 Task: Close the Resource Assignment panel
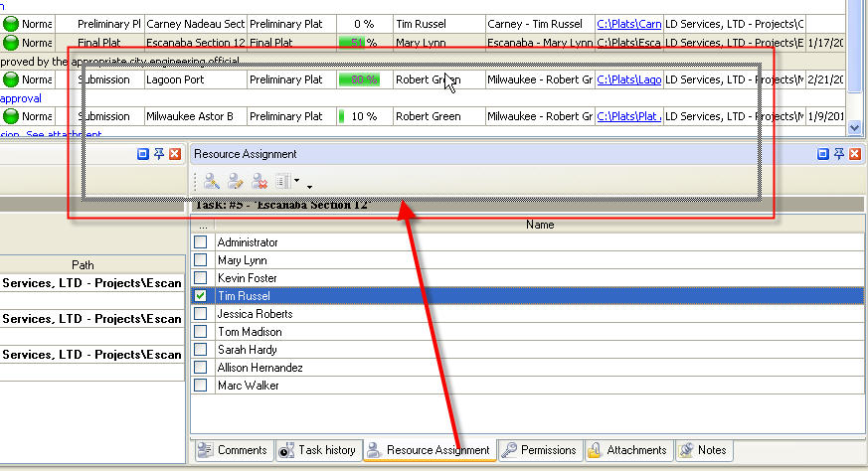(x=854, y=154)
